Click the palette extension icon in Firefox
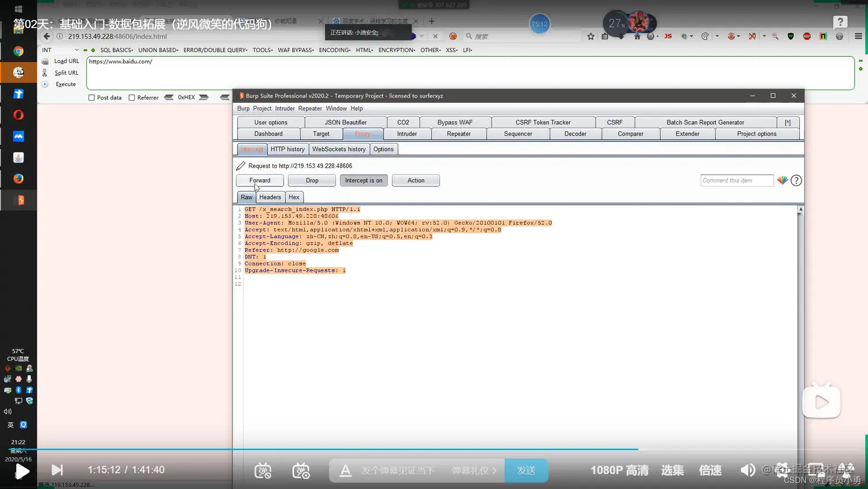This screenshot has height=489, width=868. coord(705,36)
